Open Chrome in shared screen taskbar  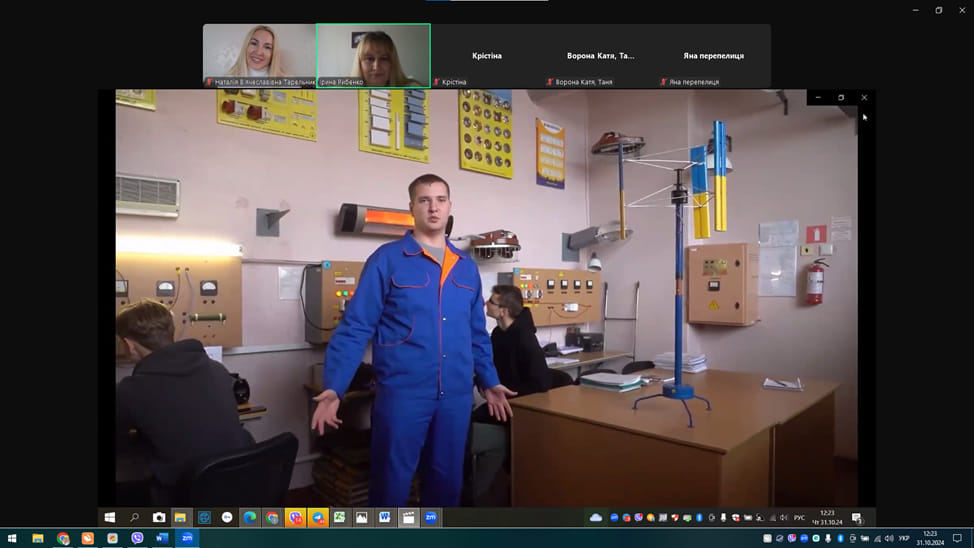(272, 517)
